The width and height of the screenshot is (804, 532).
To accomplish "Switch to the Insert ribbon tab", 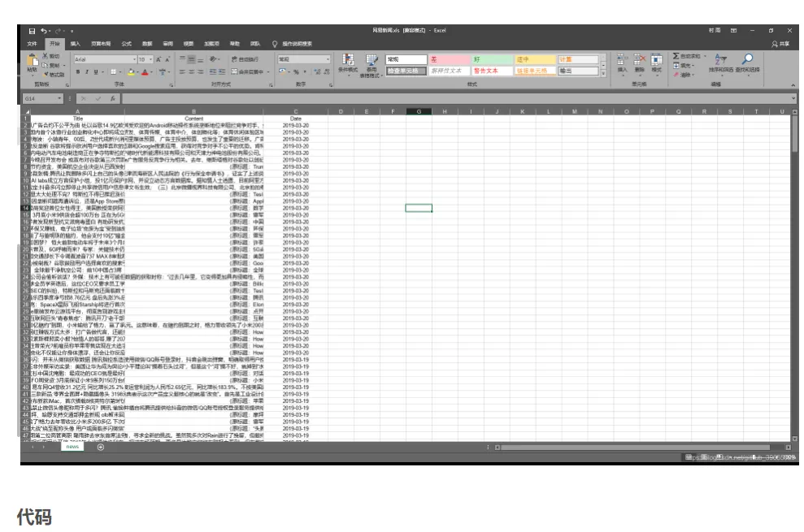I will 76,44.
